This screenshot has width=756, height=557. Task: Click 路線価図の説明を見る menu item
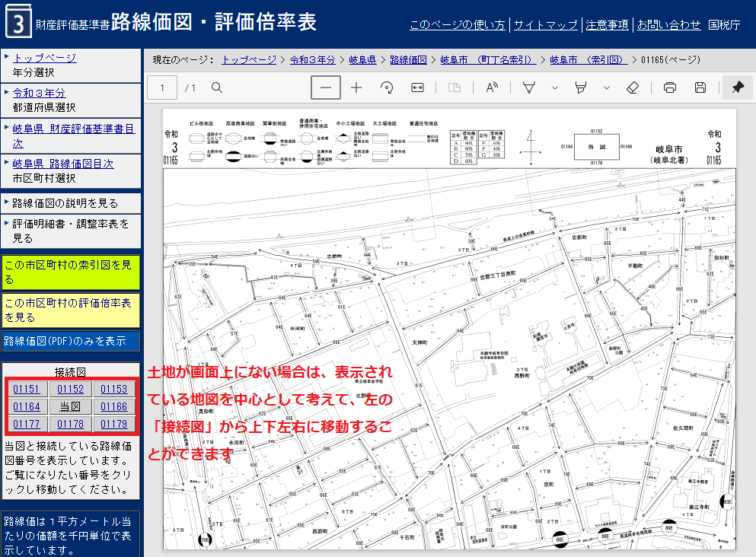pos(70,203)
